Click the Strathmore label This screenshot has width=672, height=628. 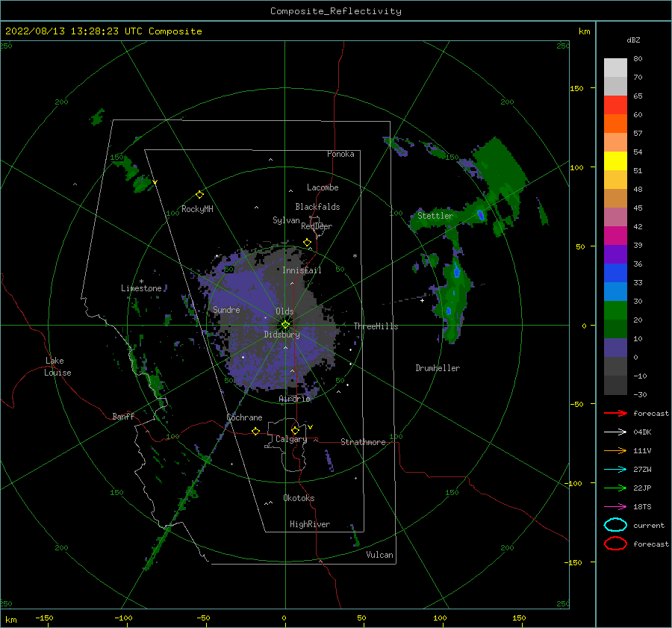363,442
